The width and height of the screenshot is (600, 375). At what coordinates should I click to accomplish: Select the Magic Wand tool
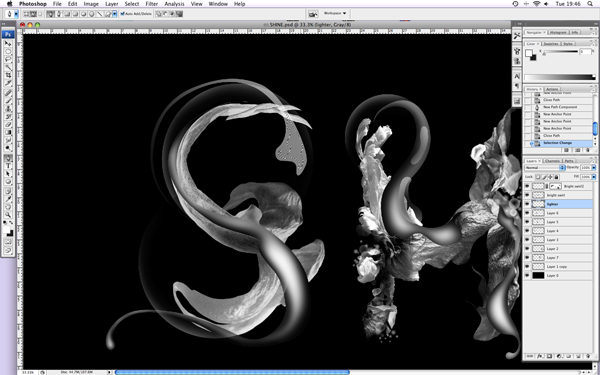coord(8,67)
